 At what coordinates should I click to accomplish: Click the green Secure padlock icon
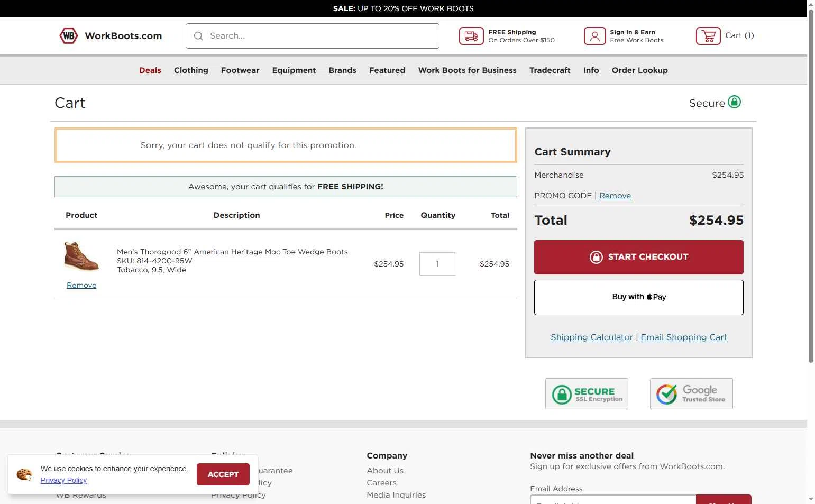(x=734, y=102)
